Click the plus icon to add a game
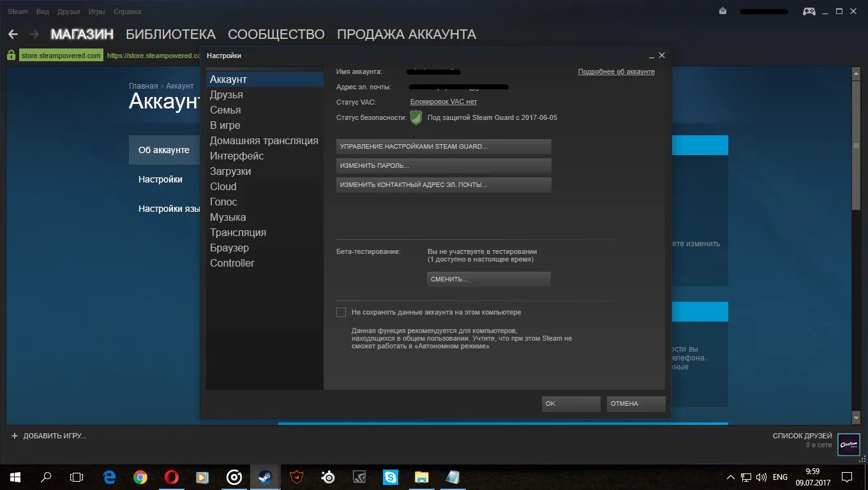Image resolution: width=868 pixels, height=490 pixels. (x=15, y=436)
